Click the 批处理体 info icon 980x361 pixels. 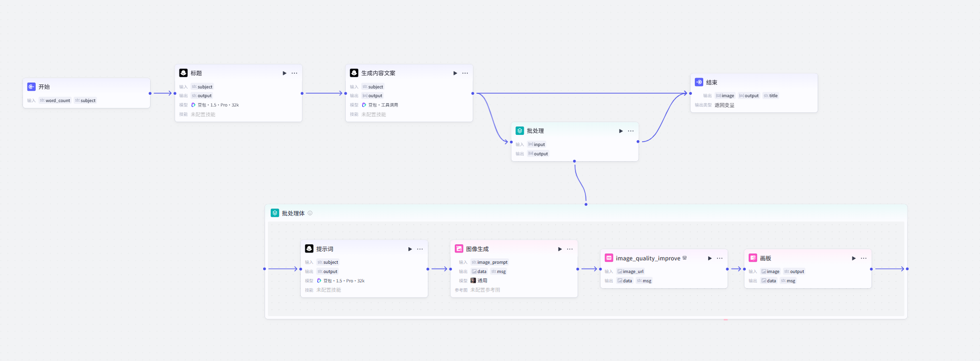point(310,213)
